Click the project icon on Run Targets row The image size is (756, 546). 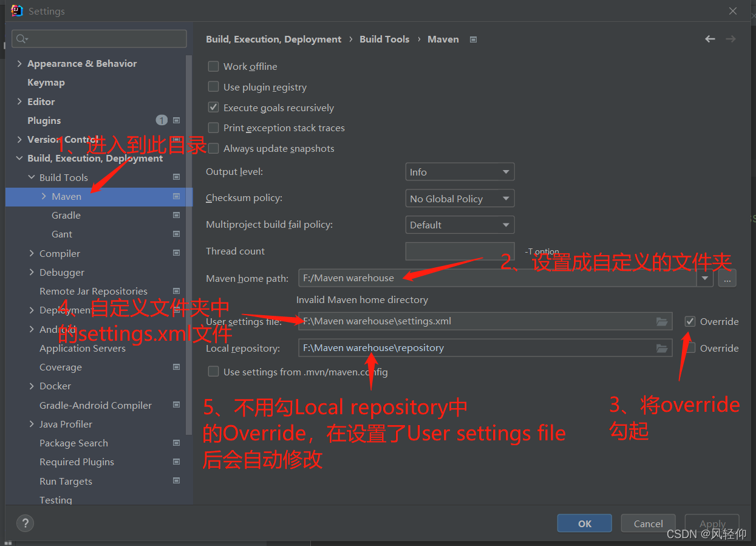tap(177, 480)
